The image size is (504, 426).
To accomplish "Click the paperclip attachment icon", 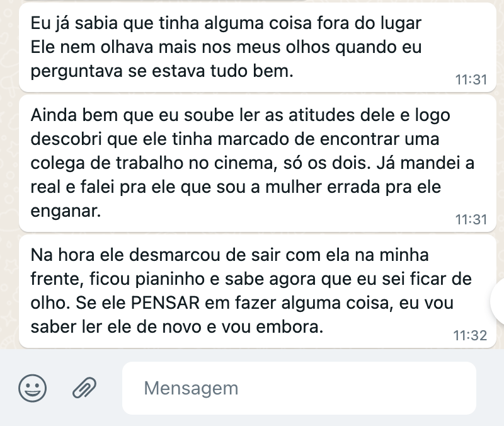I will (x=84, y=388).
